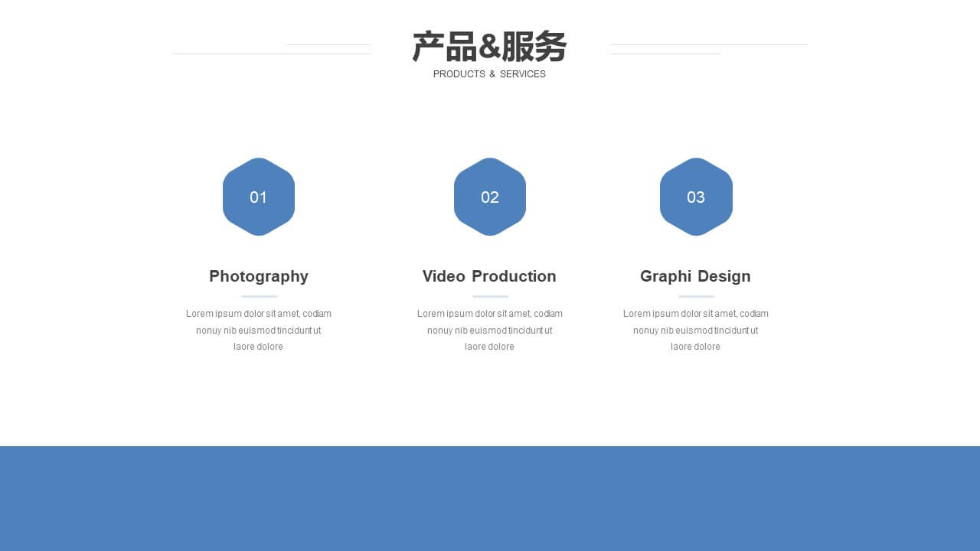
Task: Click the Graphi Design heading
Action: click(x=695, y=276)
